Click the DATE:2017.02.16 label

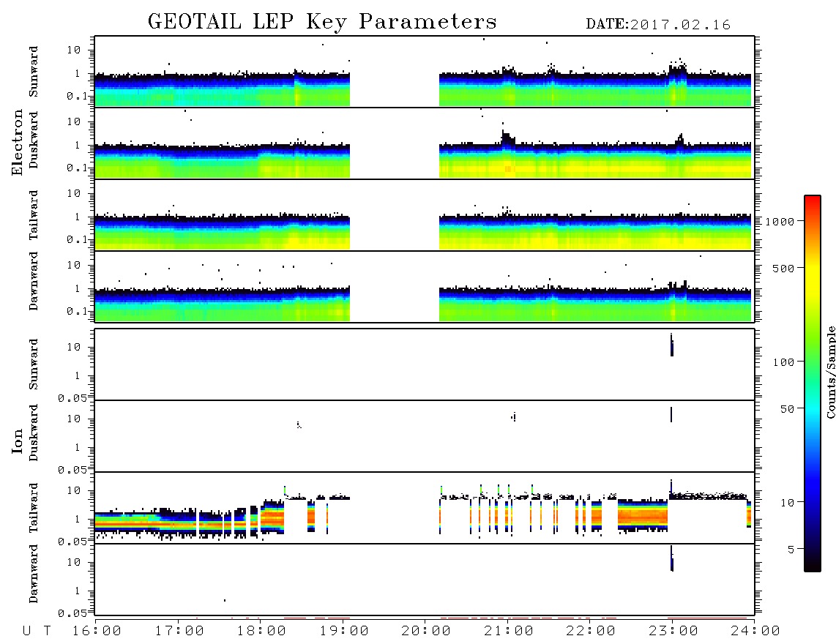pos(658,25)
